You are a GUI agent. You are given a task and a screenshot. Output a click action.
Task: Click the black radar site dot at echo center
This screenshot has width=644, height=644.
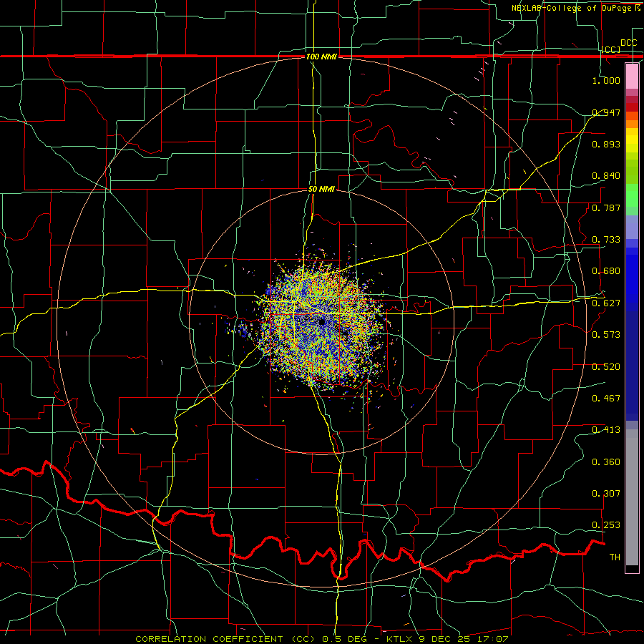pos(322,321)
